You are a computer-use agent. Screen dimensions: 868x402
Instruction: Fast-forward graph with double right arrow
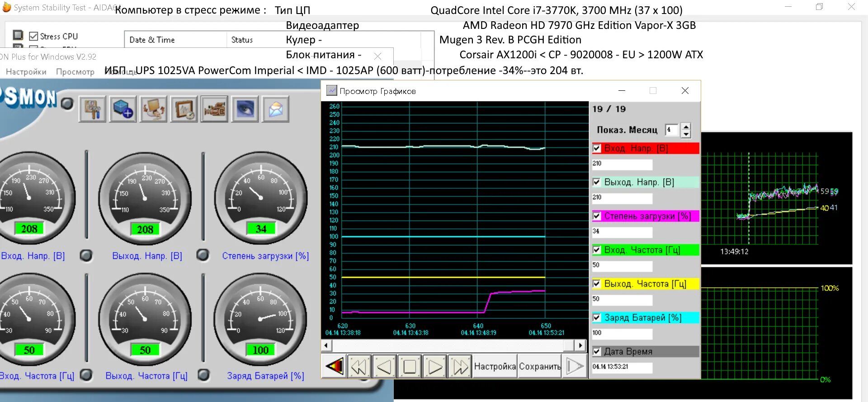(460, 366)
